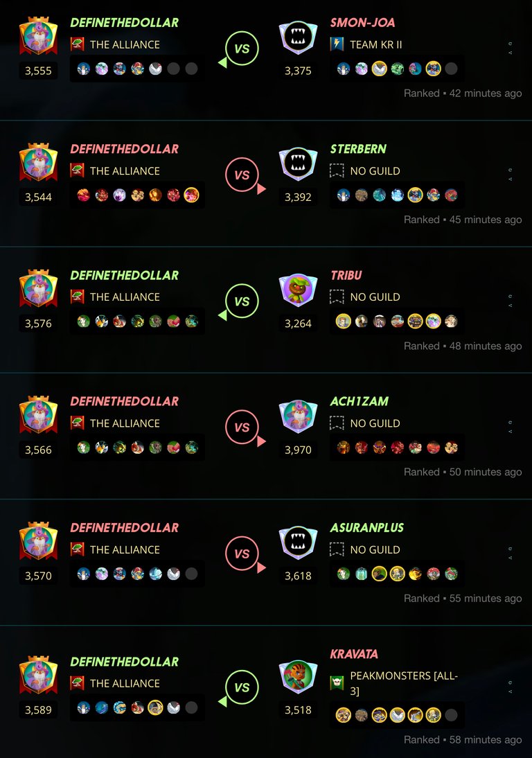Click the KRAVATA player name
The height and width of the screenshot is (758, 532).
tap(354, 654)
